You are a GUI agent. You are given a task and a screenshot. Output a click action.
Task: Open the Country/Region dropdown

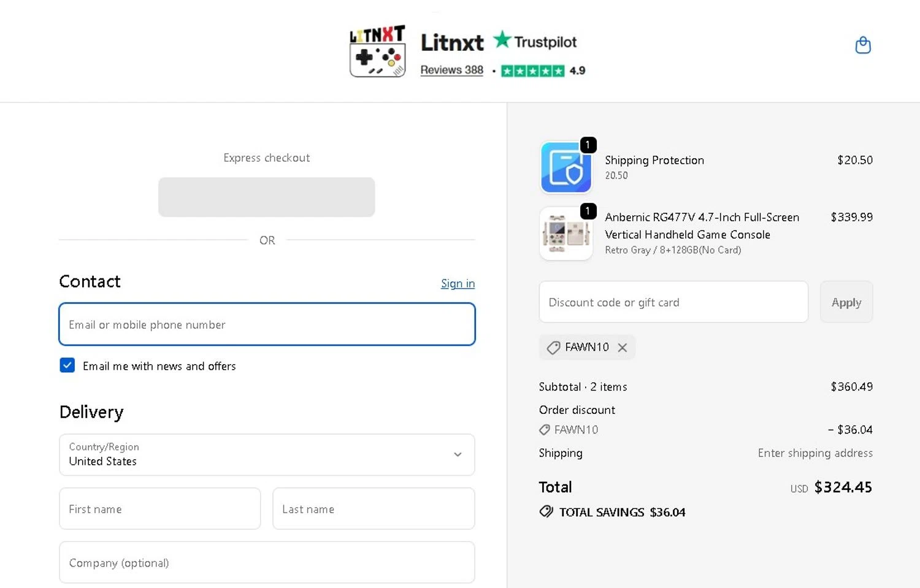click(267, 454)
